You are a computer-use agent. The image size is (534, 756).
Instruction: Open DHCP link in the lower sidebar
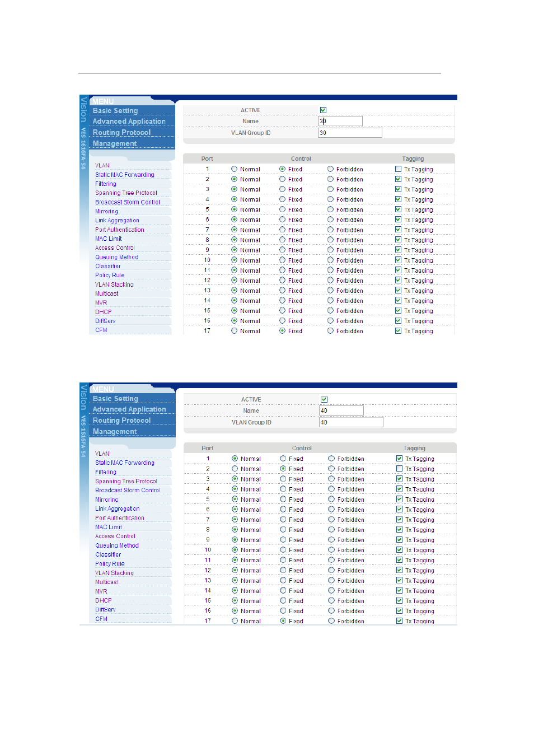click(103, 600)
